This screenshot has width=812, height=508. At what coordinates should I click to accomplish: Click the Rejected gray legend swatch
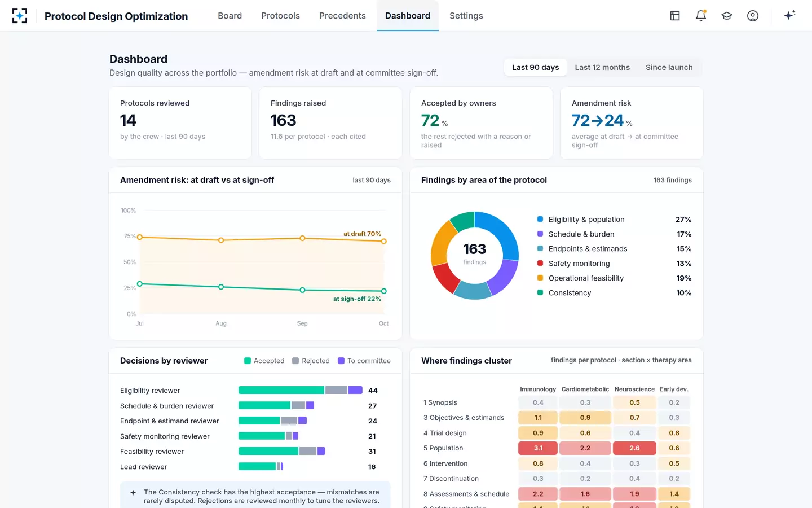click(295, 361)
